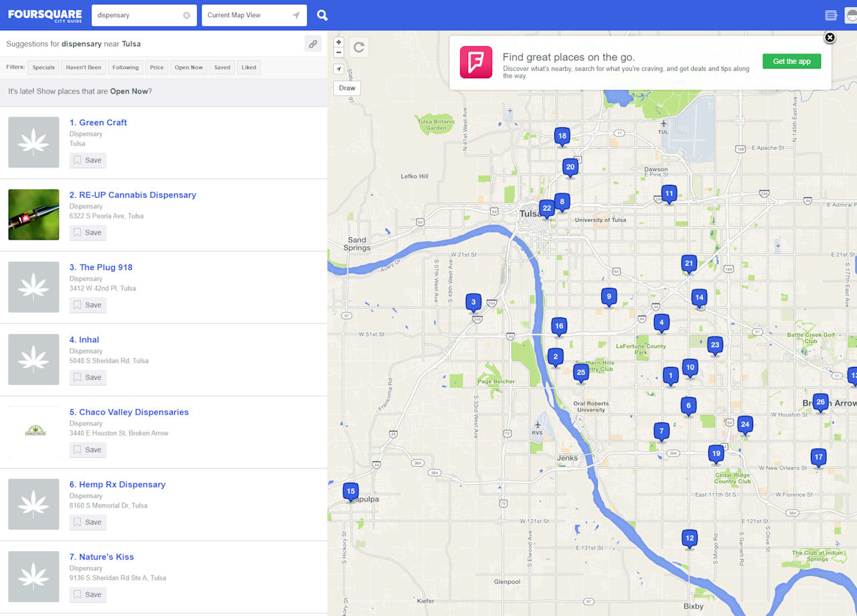This screenshot has width=857, height=616.
Task: Save The Plug 918
Action: point(88,305)
